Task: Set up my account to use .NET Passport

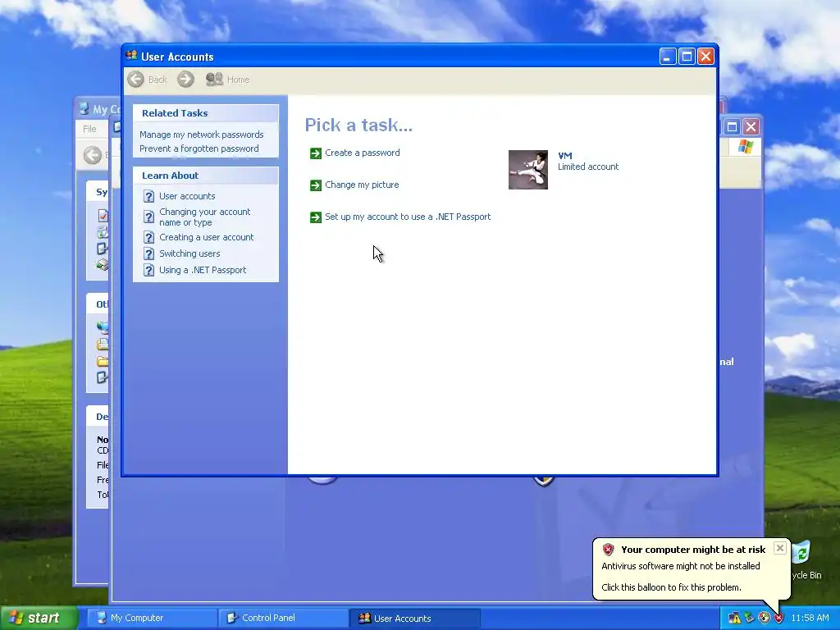Action: click(x=408, y=217)
